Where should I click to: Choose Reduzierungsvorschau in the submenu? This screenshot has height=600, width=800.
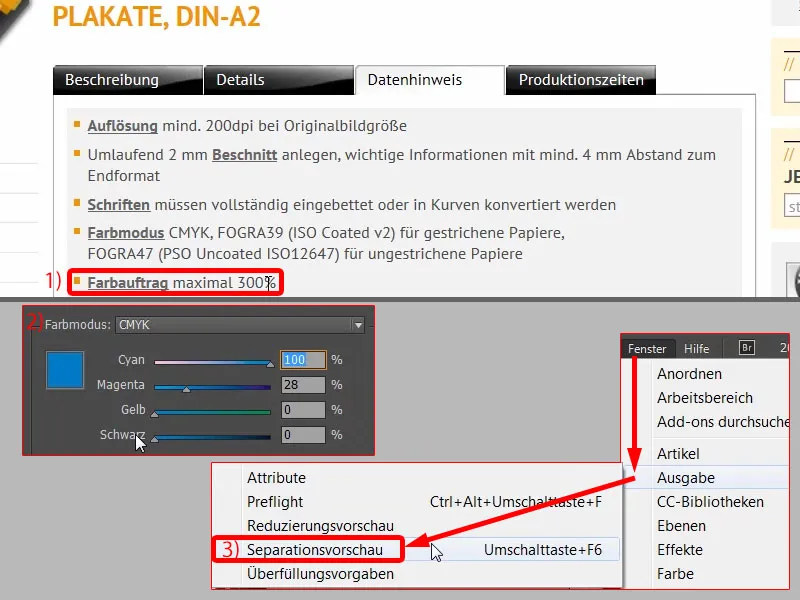pyautogui.click(x=417, y=526)
